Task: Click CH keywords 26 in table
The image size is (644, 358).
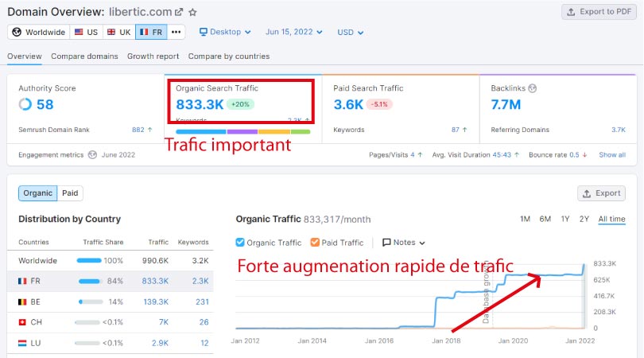Action: [x=204, y=322]
